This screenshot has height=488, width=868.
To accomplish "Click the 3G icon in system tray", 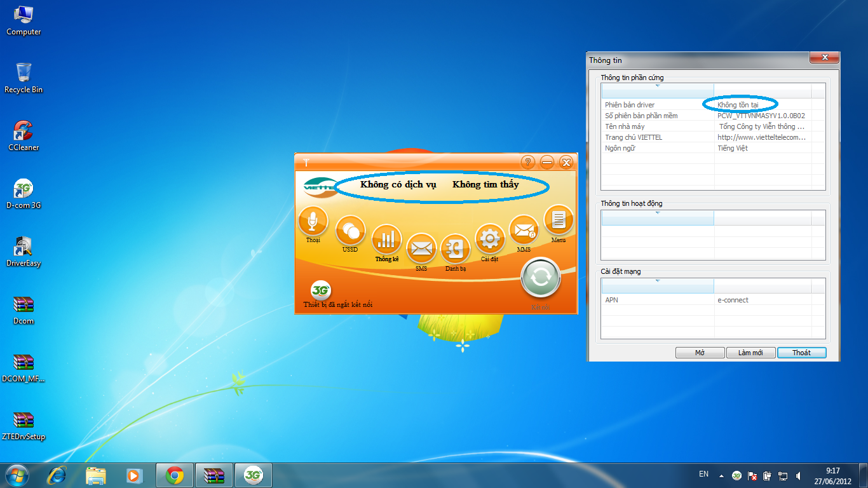I will 737,475.
